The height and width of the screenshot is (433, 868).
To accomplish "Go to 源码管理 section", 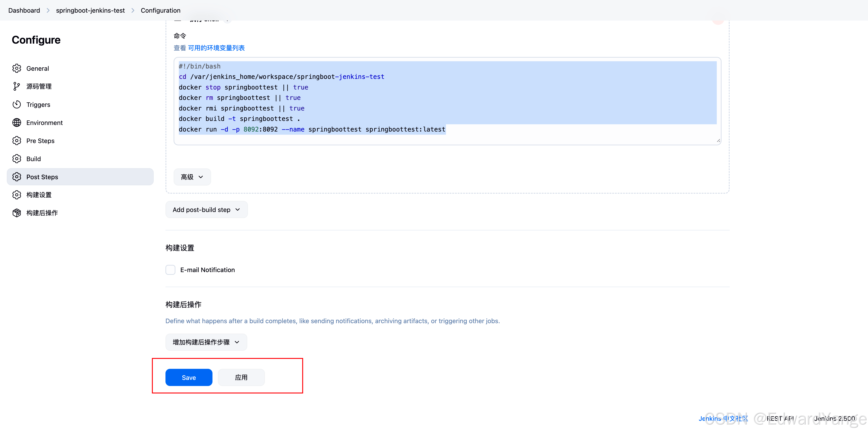I will (x=80, y=86).
